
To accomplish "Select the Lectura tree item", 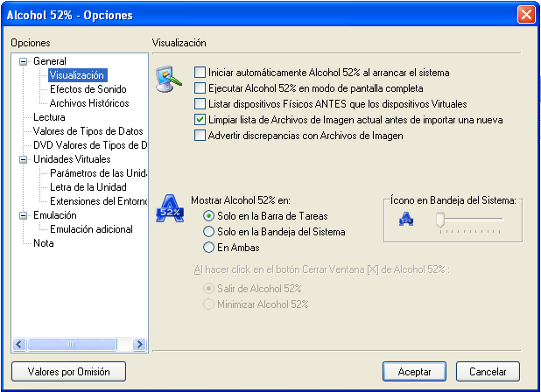I will coord(49,117).
